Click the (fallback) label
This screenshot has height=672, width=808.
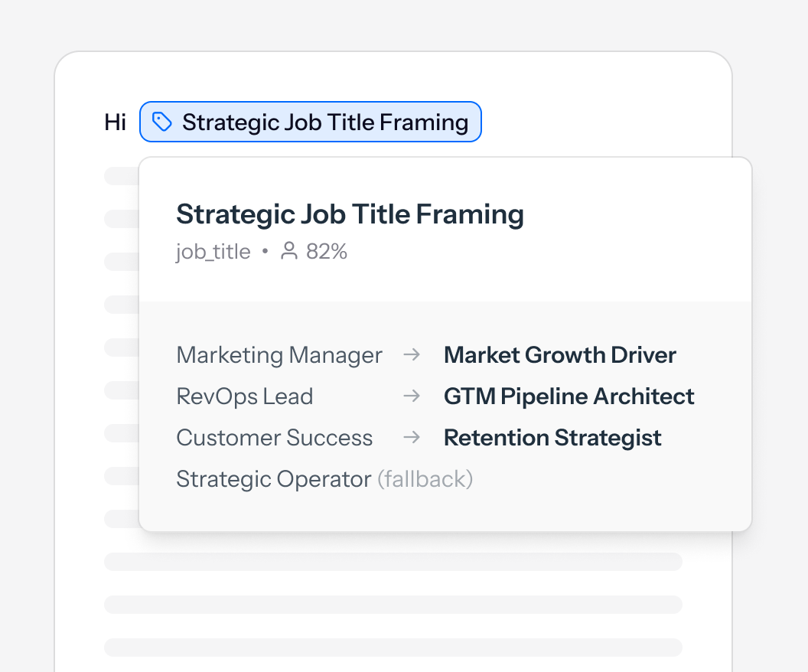[x=425, y=479]
